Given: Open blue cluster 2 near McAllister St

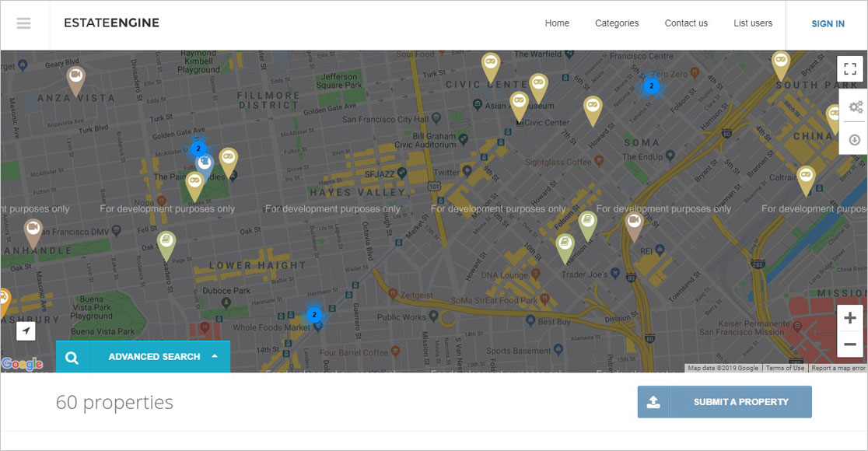Looking at the screenshot, I should pos(198,149).
